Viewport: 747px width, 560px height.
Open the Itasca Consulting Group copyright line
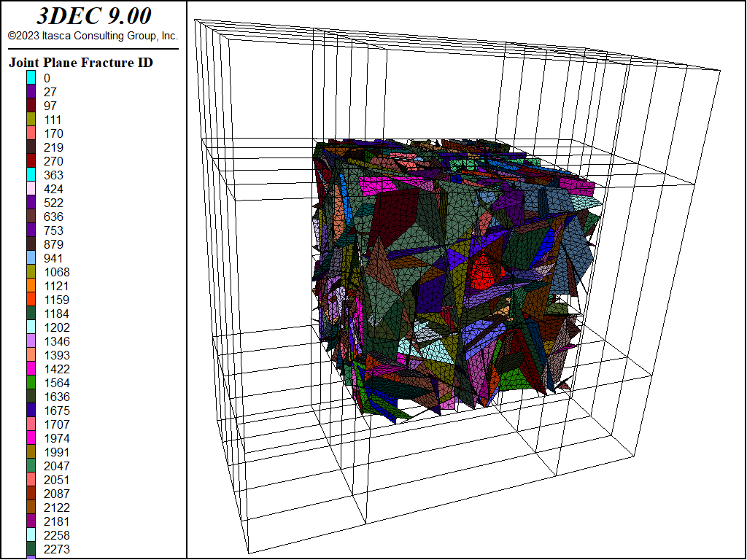tap(93, 36)
